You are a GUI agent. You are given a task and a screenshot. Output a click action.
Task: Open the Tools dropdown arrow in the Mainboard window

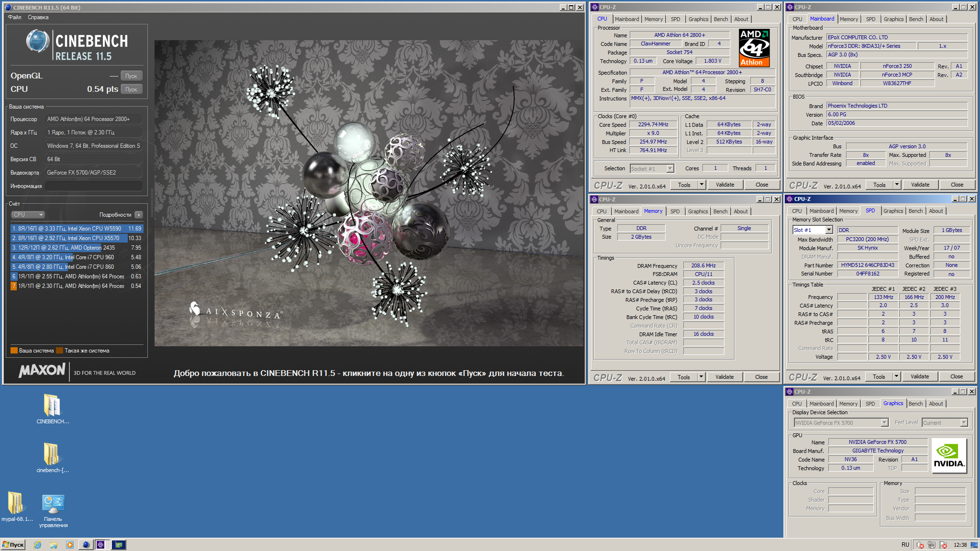[x=897, y=185]
